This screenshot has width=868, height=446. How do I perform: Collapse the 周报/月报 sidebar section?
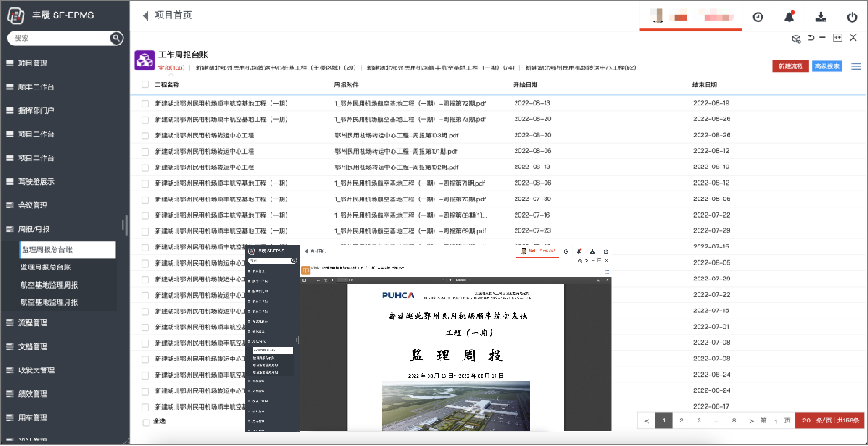35,228
